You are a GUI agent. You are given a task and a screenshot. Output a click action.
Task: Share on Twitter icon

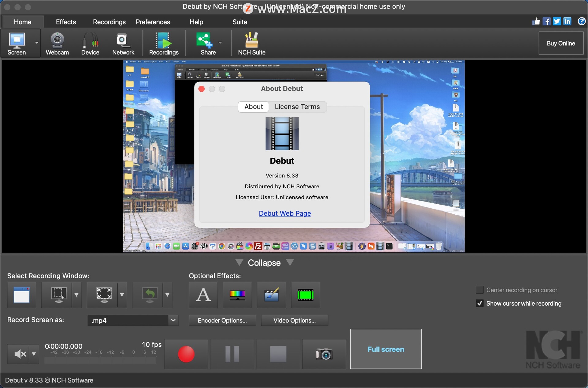click(557, 21)
